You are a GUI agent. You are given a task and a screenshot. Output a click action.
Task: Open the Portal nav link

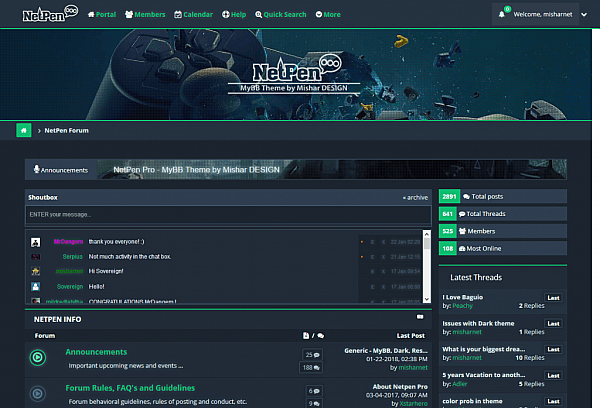[x=102, y=15]
